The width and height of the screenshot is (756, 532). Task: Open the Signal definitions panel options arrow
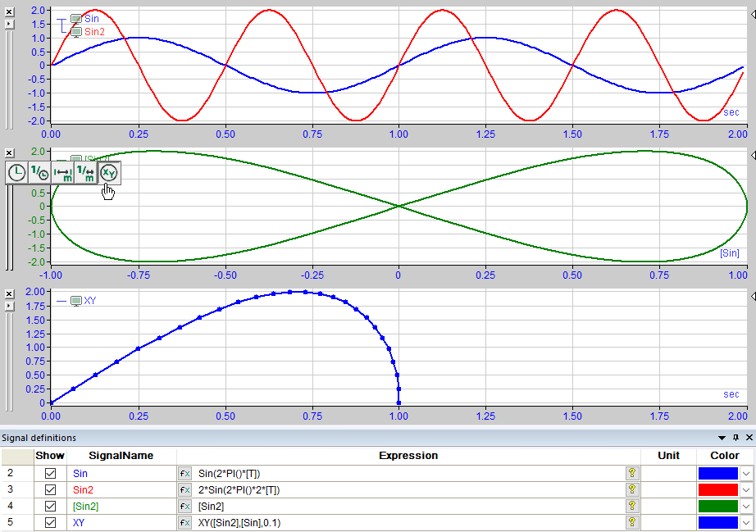(x=722, y=438)
